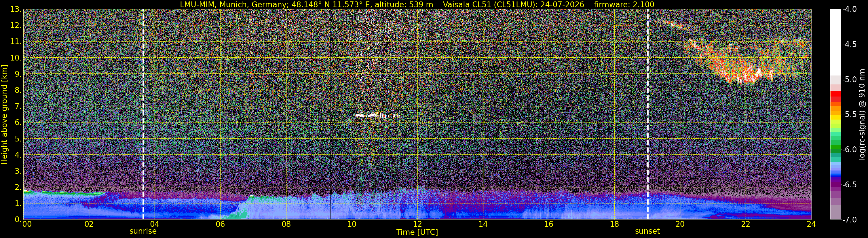This screenshot has height=238, width=868.
Task: Click the white dashed sunset marker line
Action: tap(648, 114)
